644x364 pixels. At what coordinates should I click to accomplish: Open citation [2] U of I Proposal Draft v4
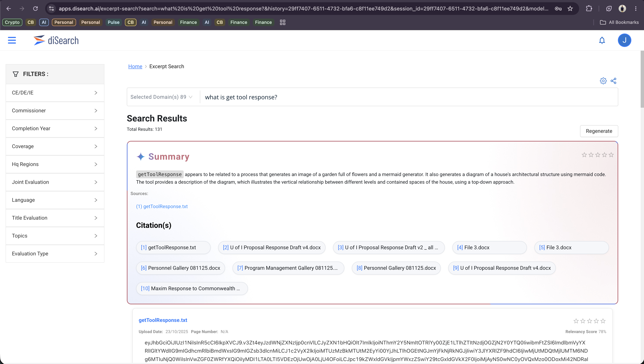pyautogui.click(x=272, y=248)
